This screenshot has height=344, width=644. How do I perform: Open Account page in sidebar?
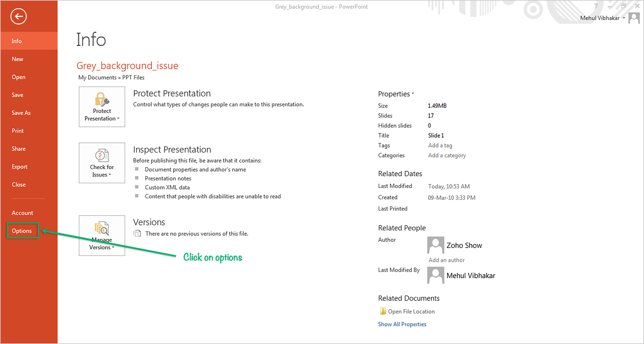[x=22, y=213]
